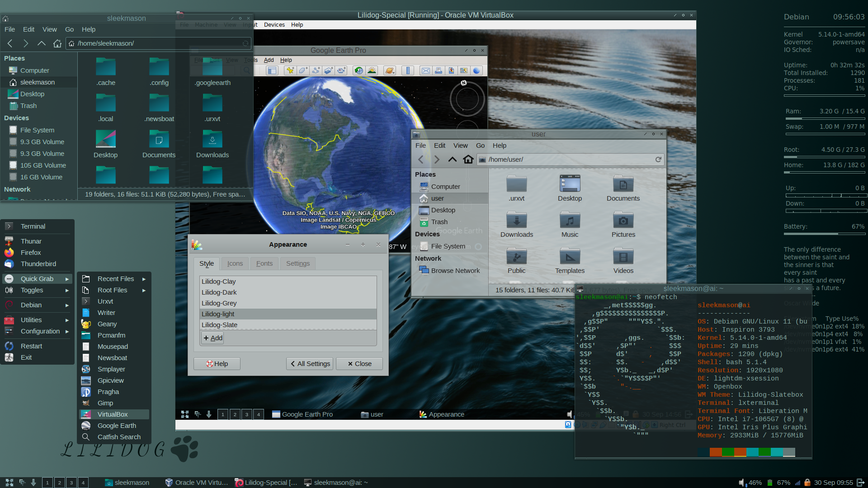Click the Add Image Overlay icon

[x=329, y=70]
